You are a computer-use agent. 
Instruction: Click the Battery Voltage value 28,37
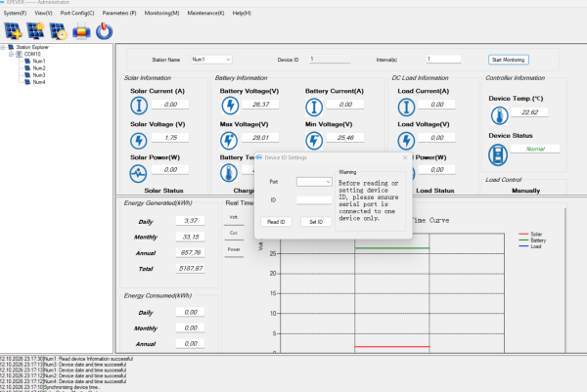click(260, 105)
